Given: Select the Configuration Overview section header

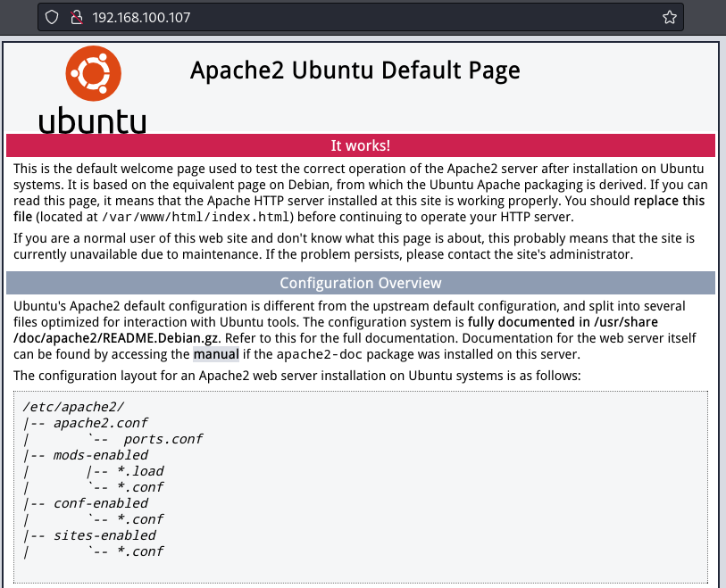Looking at the screenshot, I should (x=361, y=283).
